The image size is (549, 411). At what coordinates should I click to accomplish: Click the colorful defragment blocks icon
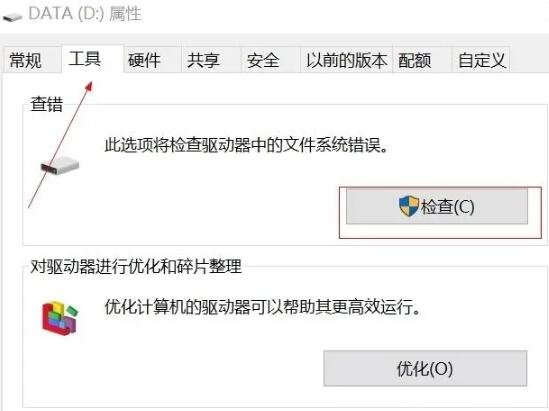click(x=60, y=318)
